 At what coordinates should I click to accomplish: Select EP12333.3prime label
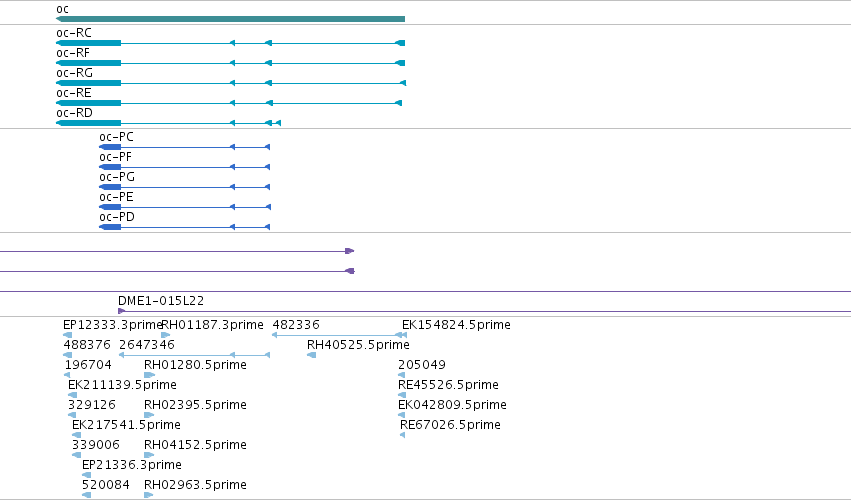click(113, 325)
